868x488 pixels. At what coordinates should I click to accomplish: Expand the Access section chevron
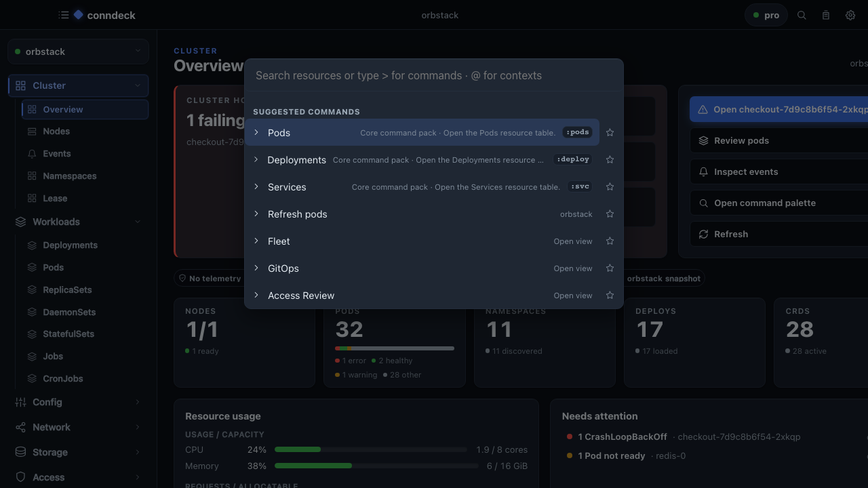pyautogui.click(x=138, y=477)
